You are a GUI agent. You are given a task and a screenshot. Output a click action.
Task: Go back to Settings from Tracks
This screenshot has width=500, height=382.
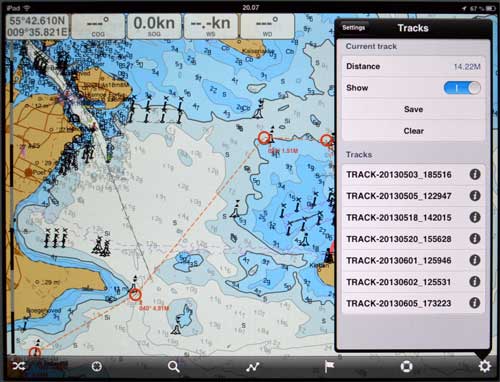pos(354,28)
